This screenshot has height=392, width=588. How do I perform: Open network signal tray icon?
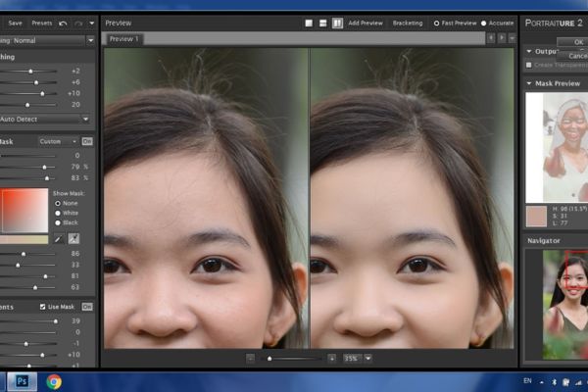coord(578,382)
